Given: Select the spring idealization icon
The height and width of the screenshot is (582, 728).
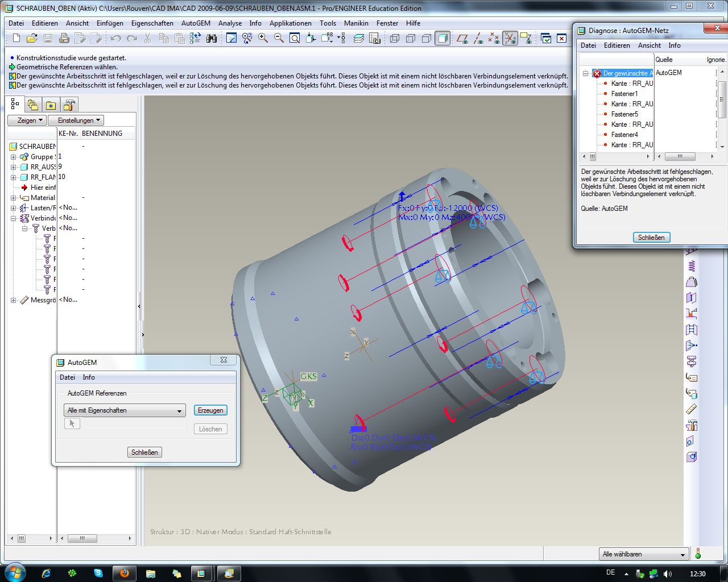Looking at the screenshot, I should (692, 266).
